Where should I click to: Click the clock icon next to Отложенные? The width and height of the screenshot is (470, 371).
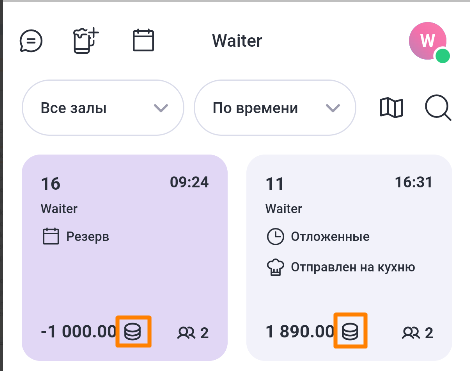(275, 237)
